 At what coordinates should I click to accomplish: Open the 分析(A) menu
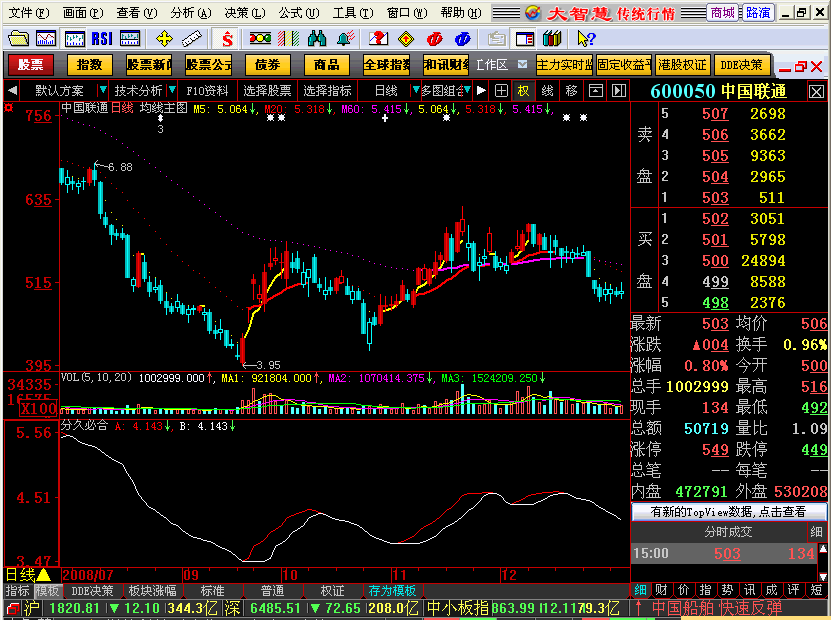191,13
